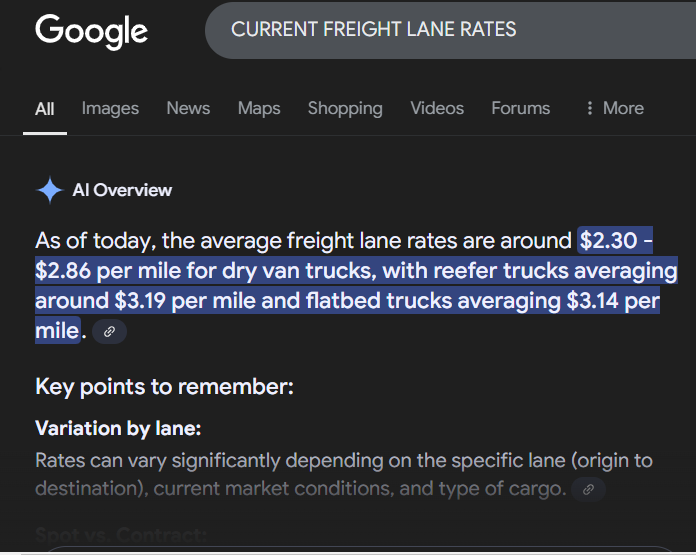Click the Google logo
696x555 pixels.
coord(91,30)
